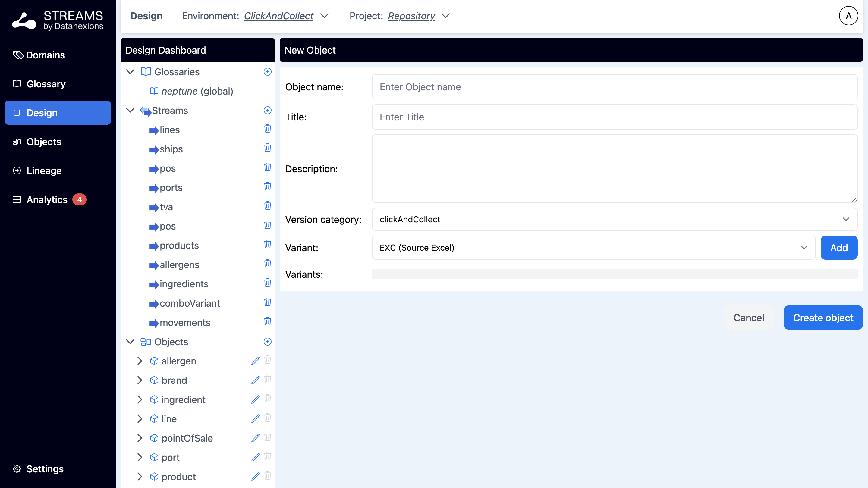The image size is (868, 488).
Task: Edit the brand object with pencil icon
Action: point(255,380)
